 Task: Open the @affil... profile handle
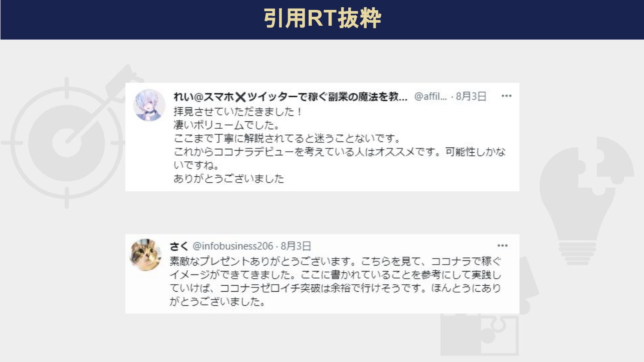tap(431, 97)
